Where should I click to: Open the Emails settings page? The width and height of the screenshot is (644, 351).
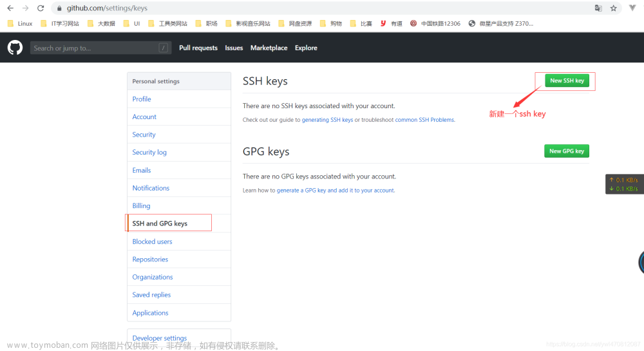[179, 170]
